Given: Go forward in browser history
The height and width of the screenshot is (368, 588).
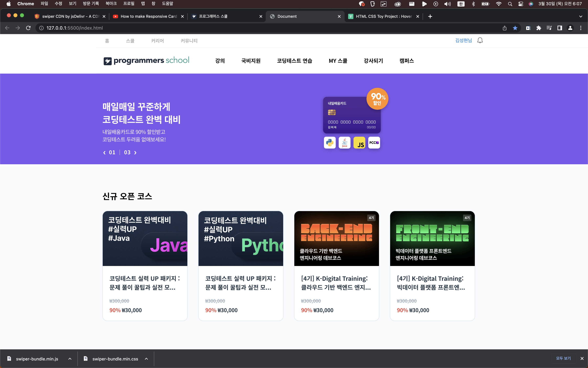Looking at the screenshot, I should coord(18,28).
